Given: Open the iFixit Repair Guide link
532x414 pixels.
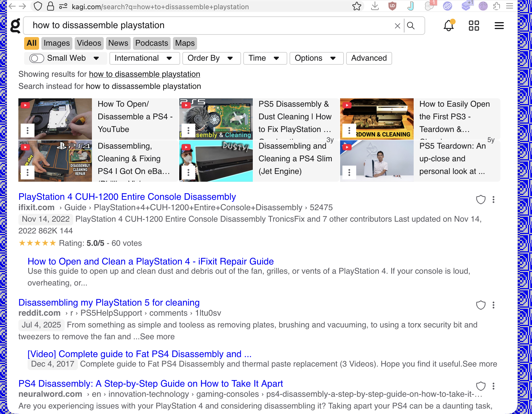Looking at the screenshot, I should coord(150,261).
